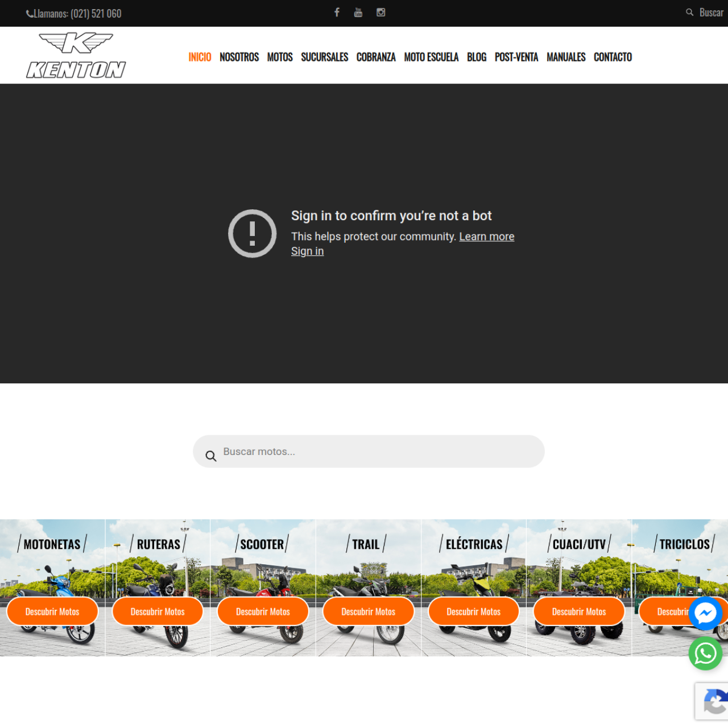Click the Buscar motos search field
Image resolution: width=728 pixels, height=728 pixels.
pyautogui.click(x=369, y=452)
